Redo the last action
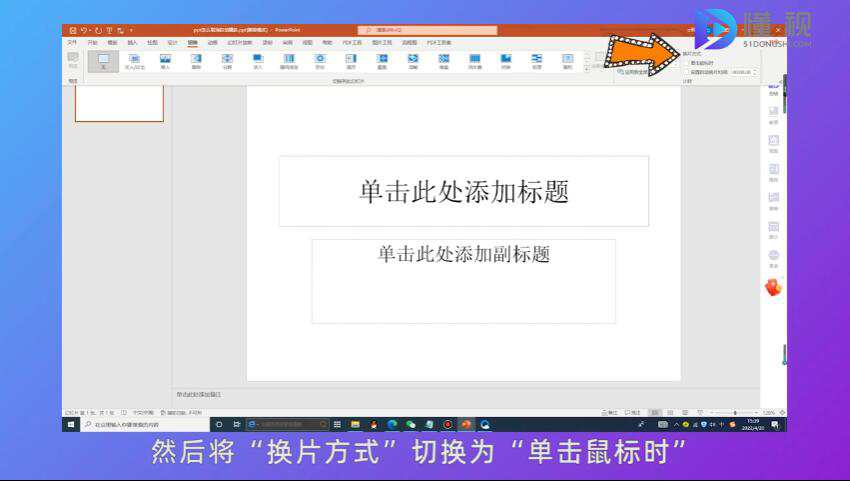 (x=98, y=30)
